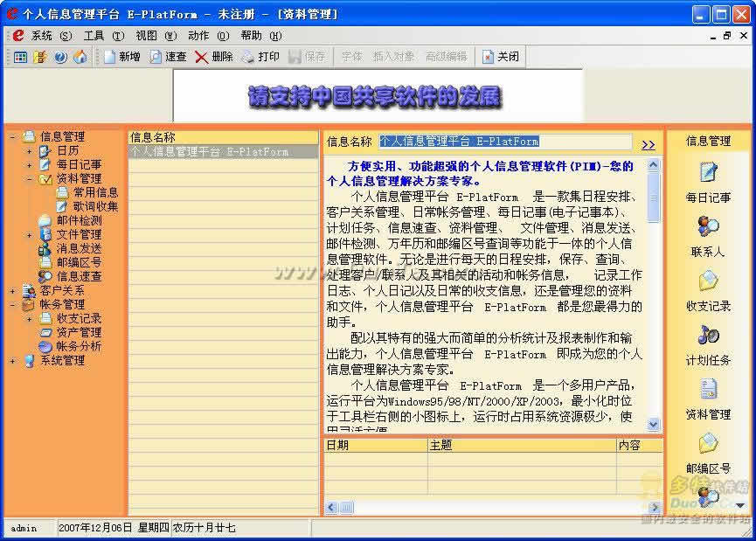Screen dimensions: 756x541
Task: Click the content scrollbar down arrow
Action: [653, 424]
